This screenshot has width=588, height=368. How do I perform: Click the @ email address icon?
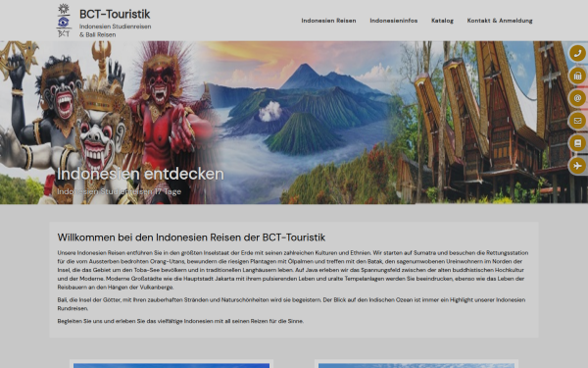pos(577,98)
